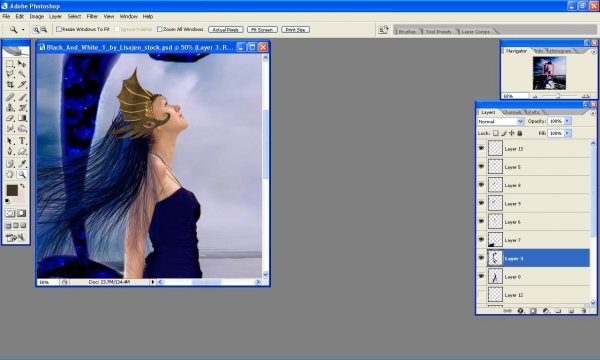
Task: Reset to default black and white colors
Action: coord(7,201)
